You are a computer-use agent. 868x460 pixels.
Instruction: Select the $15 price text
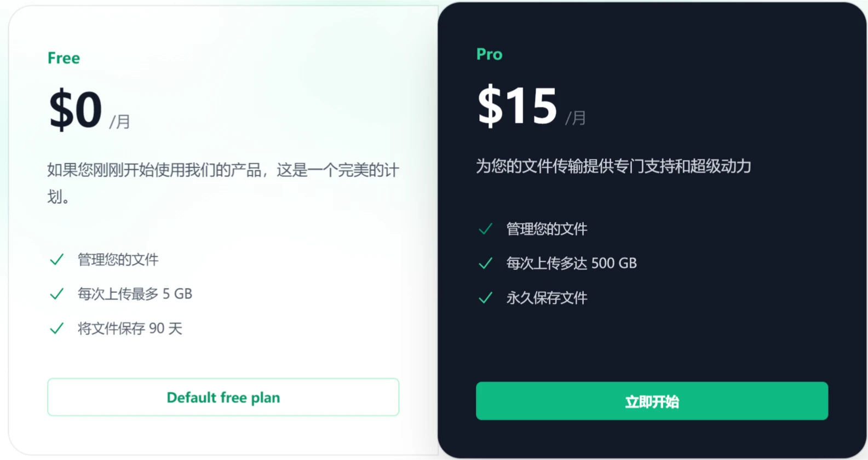516,106
